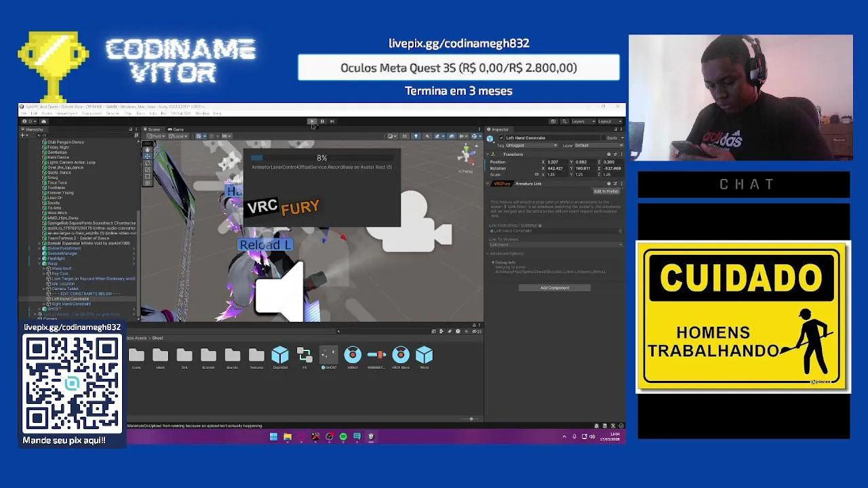Open the Layer dropdown showing Default
Image resolution: width=868 pixels, height=488 pixels.
[599, 145]
